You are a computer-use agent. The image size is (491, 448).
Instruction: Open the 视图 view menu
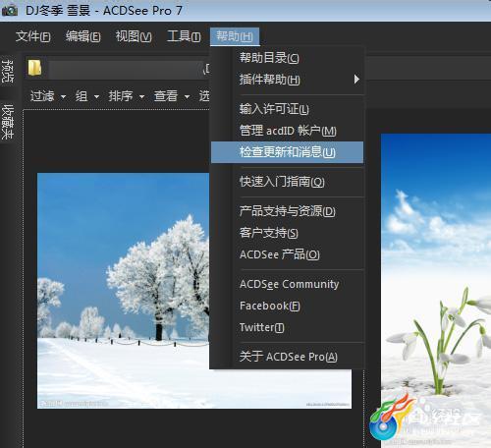click(134, 36)
